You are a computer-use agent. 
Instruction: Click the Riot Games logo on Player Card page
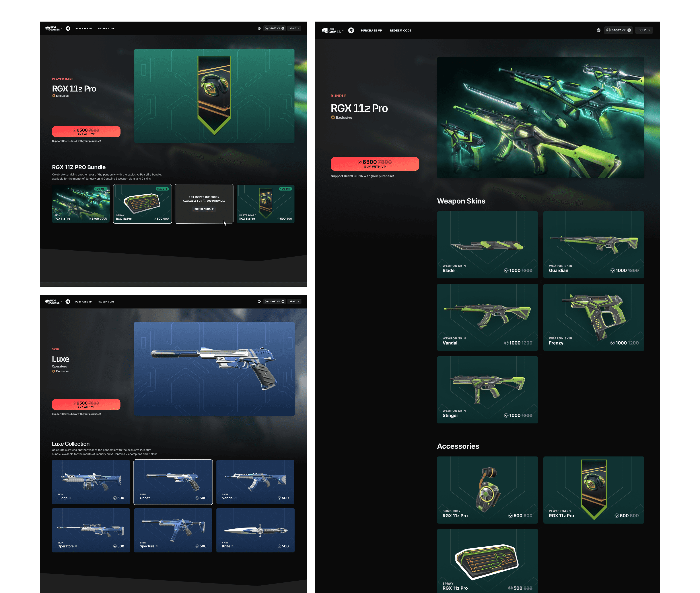tap(53, 29)
